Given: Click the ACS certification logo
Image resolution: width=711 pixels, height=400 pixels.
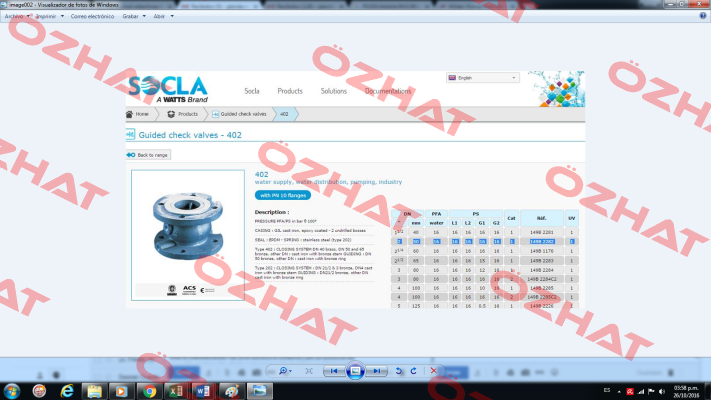Looking at the screenshot, I should [x=189, y=290].
